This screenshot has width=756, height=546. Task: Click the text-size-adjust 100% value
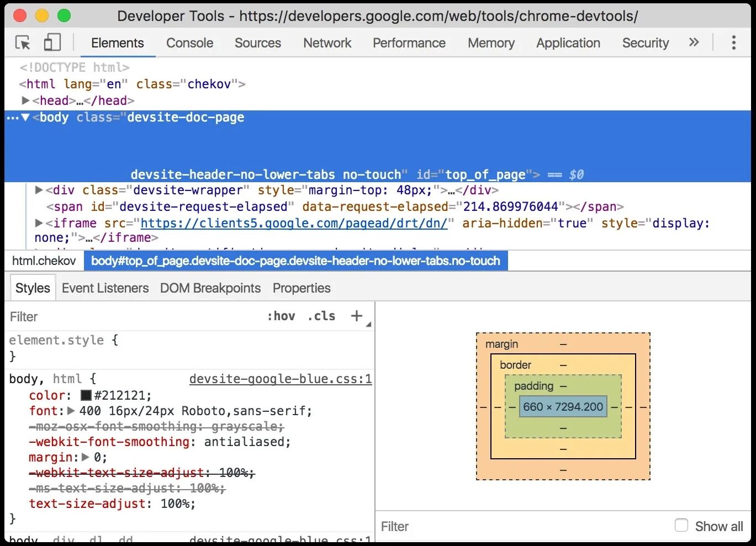175,503
